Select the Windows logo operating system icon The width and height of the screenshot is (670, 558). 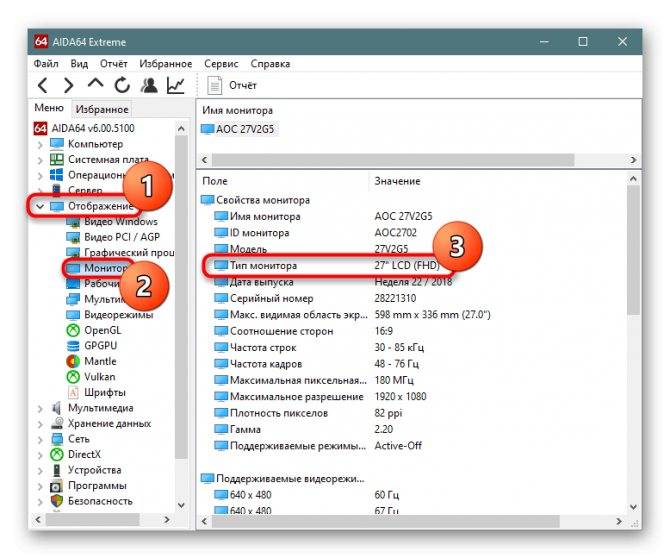coord(57,175)
